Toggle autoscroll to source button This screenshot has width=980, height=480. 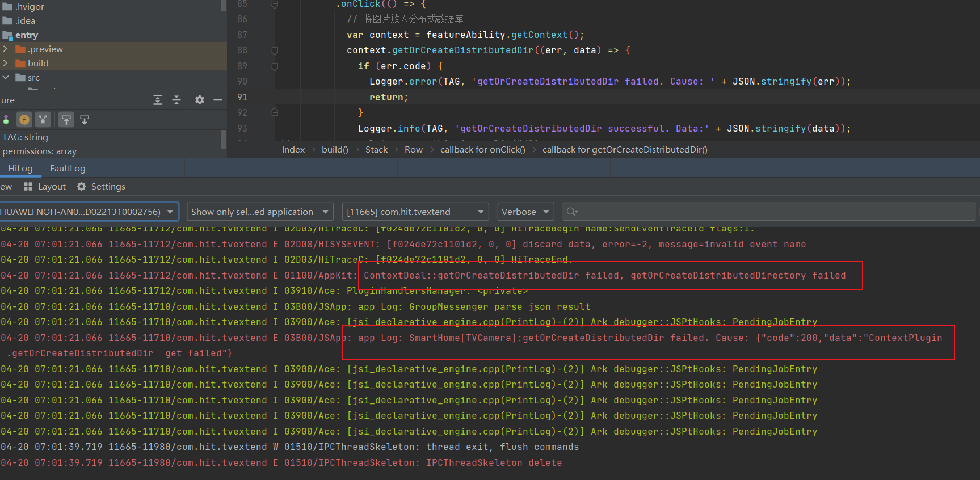[x=66, y=120]
